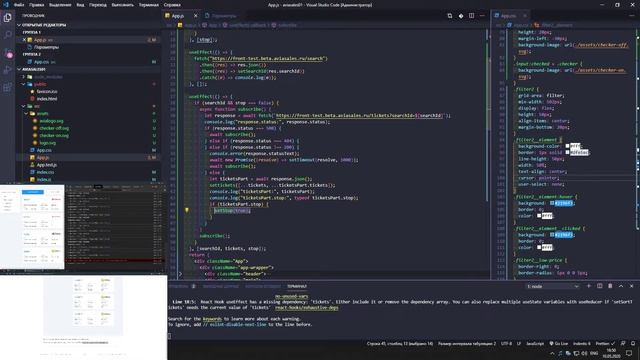This screenshot has width=640, height=360.
Task: Close the terminal panel
Action: (631, 286)
